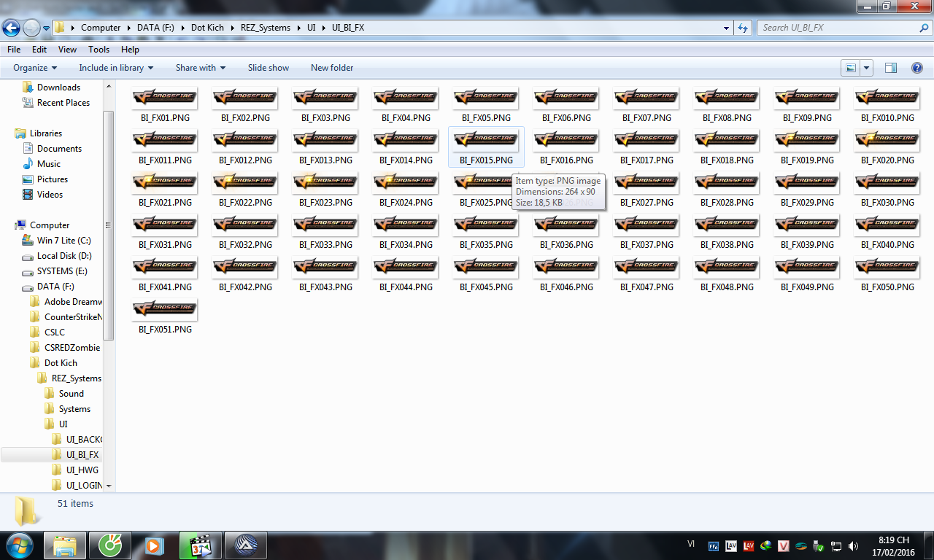
Task: Open the triangular logo app taskbar icon
Action: 245,545
